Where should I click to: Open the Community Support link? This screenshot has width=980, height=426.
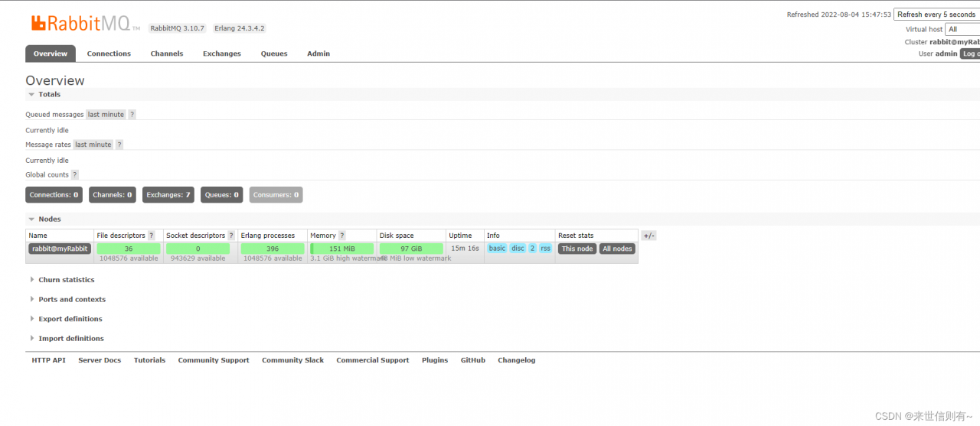click(214, 360)
